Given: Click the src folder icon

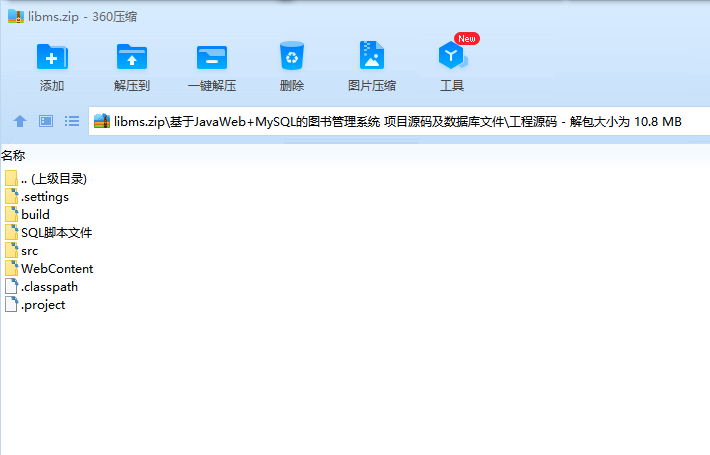Looking at the screenshot, I should pyautogui.click(x=11, y=250).
